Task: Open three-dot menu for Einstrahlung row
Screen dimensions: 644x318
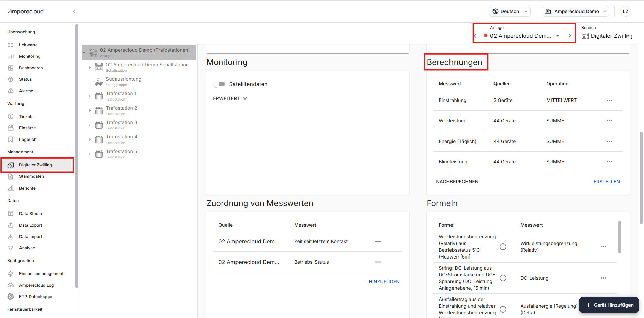Action: [x=609, y=100]
